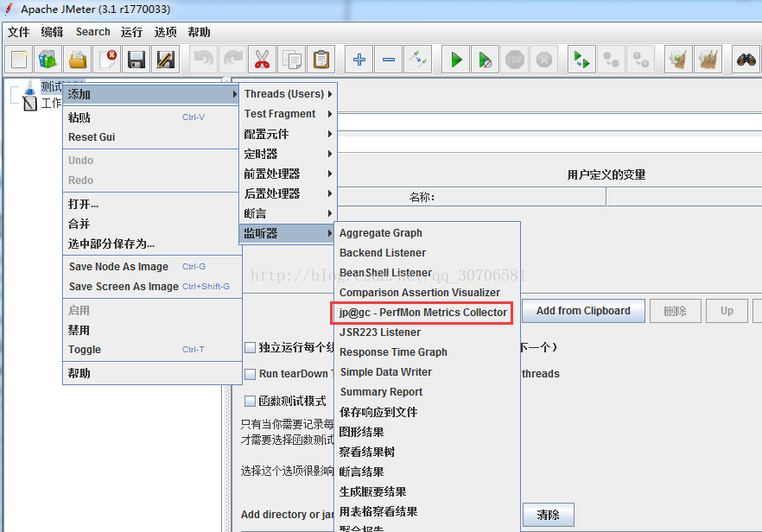Click the Open file folder icon
This screenshot has width=762, height=532.
(78, 60)
